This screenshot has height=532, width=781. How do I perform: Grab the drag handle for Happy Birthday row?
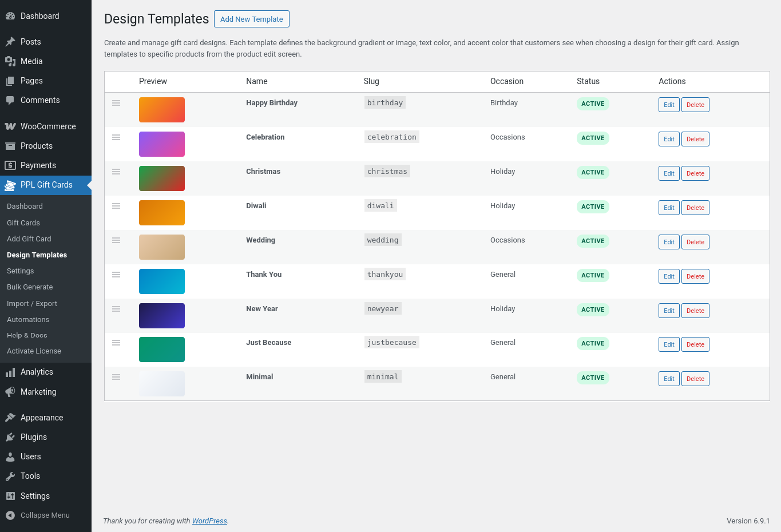pyautogui.click(x=116, y=103)
